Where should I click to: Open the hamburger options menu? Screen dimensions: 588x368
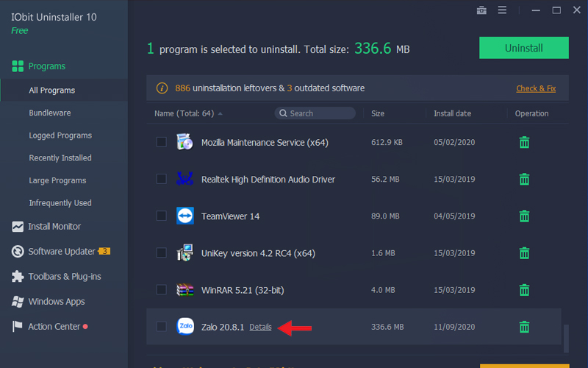(502, 10)
